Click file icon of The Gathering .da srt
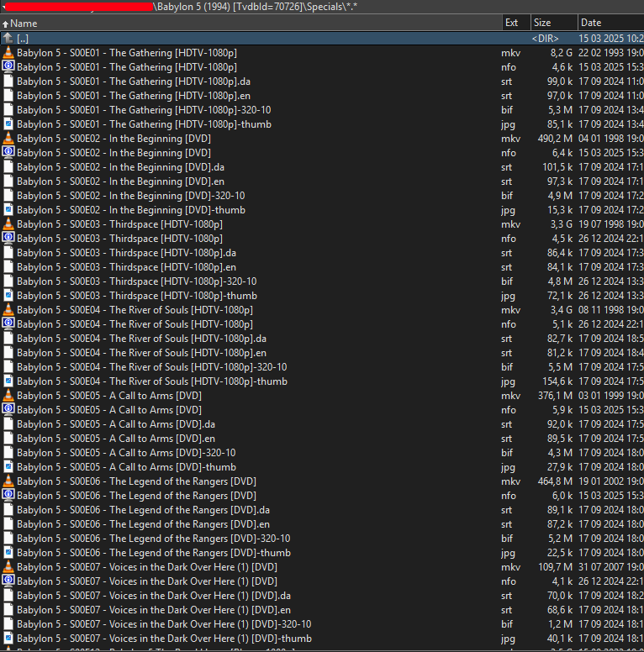The height and width of the screenshot is (652, 644). (8, 81)
